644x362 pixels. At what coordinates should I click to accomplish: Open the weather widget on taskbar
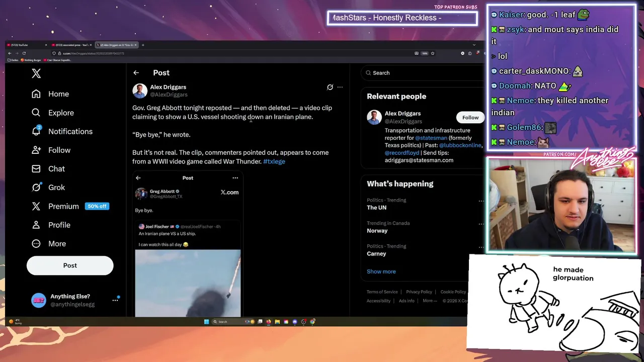(15, 322)
